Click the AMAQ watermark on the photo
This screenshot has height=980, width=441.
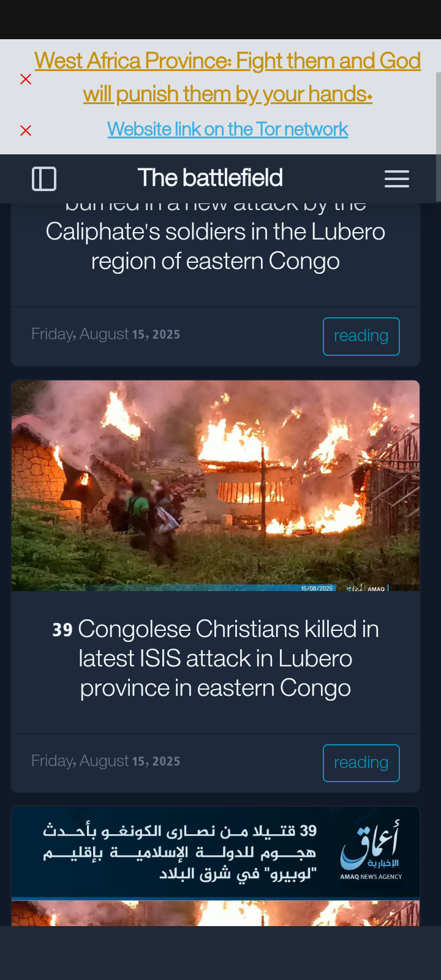pos(376,589)
